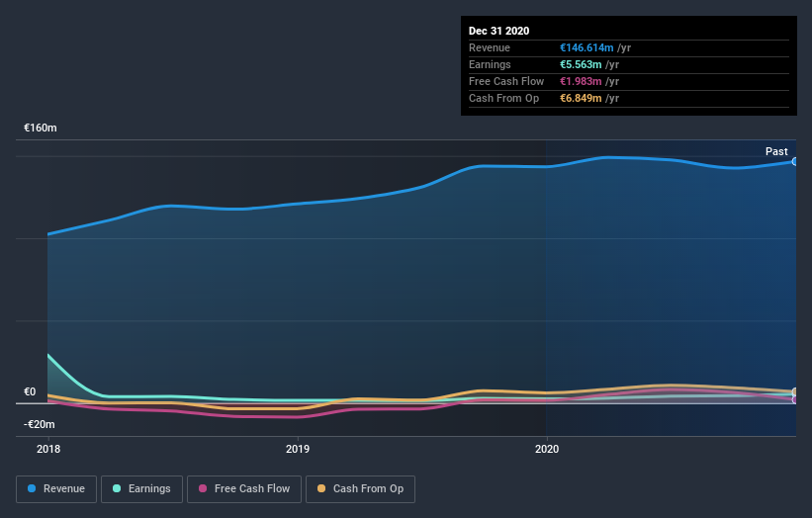Click the €0 y-axis label
This screenshot has height=518, width=812.
(x=30, y=391)
